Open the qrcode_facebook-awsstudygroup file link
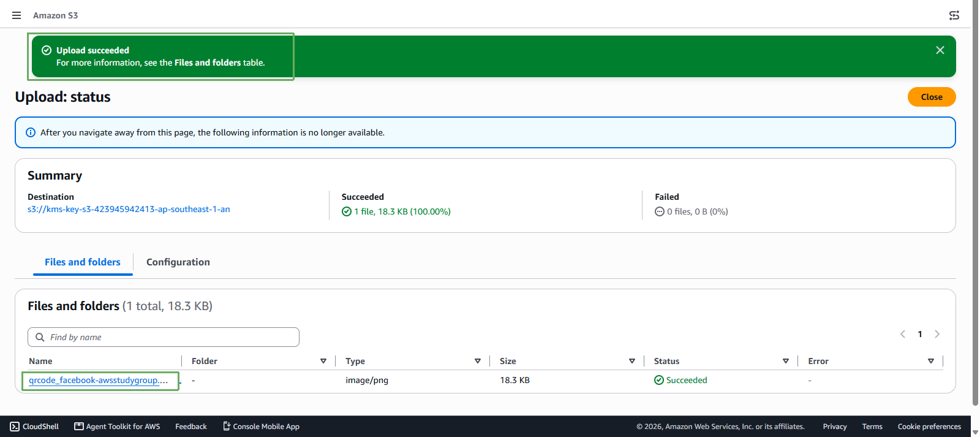980x437 pixels. point(98,380)
